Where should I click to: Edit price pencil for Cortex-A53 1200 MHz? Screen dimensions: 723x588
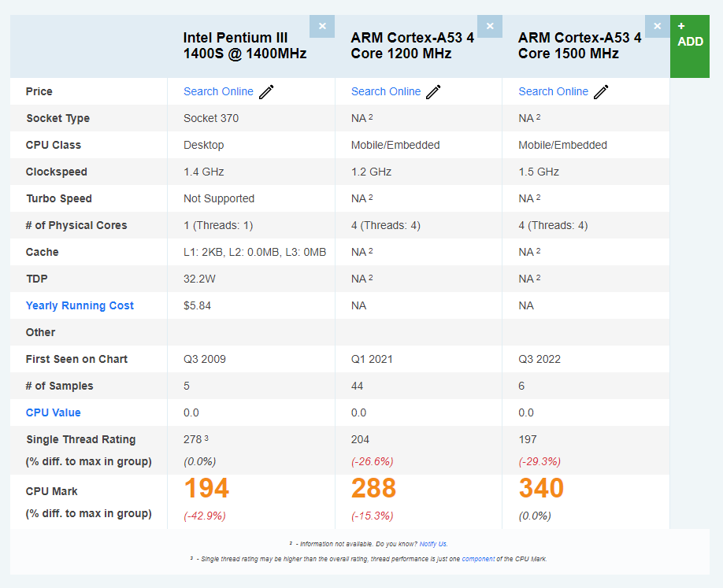click(x=433, y=91)
